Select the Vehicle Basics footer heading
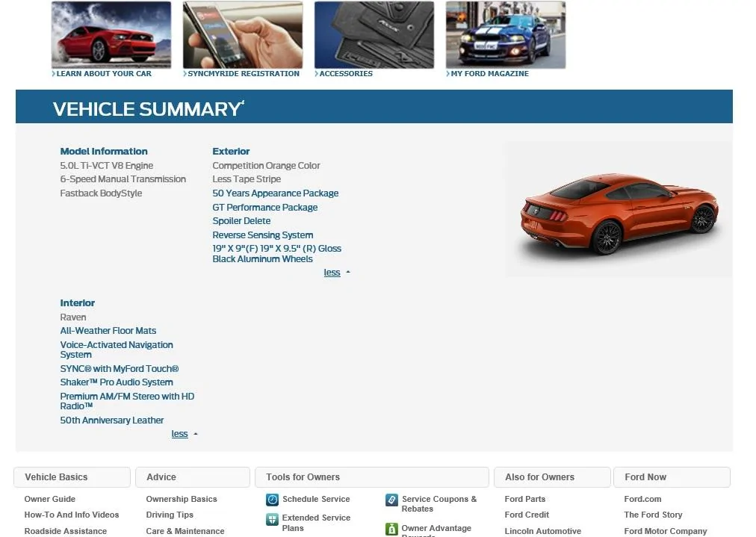Image resolution: width=756 pixels, height=537 pixels. coord(72,477)
